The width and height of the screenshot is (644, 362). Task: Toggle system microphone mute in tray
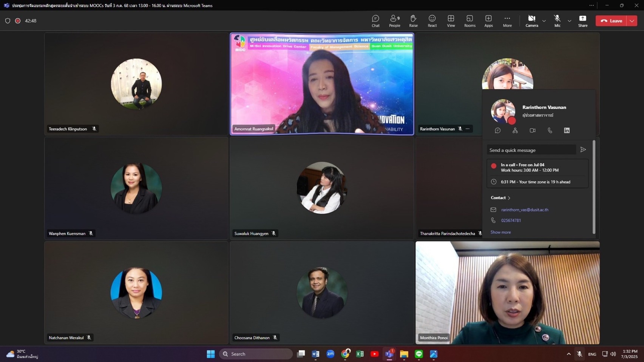(x=579, y=354)
